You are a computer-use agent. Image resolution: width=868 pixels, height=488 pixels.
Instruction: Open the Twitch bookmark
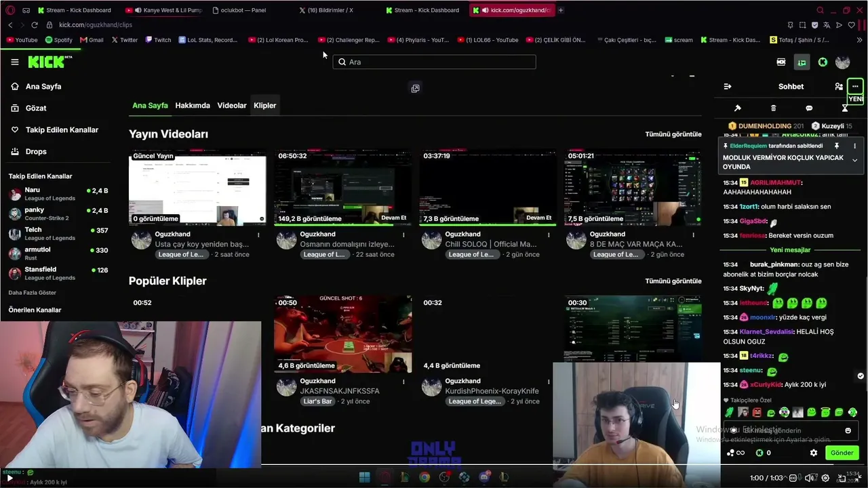point(158,40)
